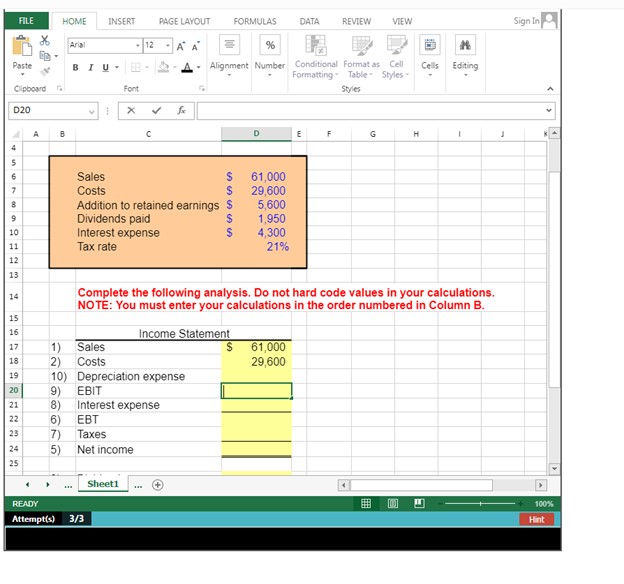Screen dimensions: 624x584
Task: Switch to the FORMULAS tab
Action: click(255, 21)
